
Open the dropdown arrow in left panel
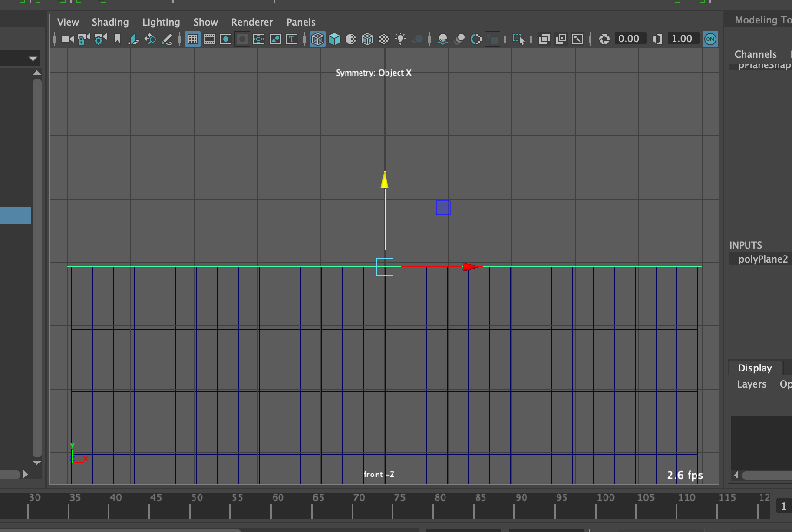(33, 59)
